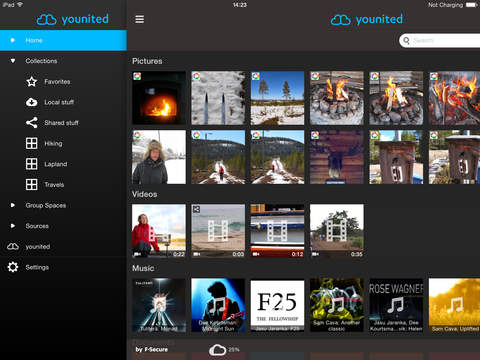Open the pine trees blue sky picture

pos(277,98)
